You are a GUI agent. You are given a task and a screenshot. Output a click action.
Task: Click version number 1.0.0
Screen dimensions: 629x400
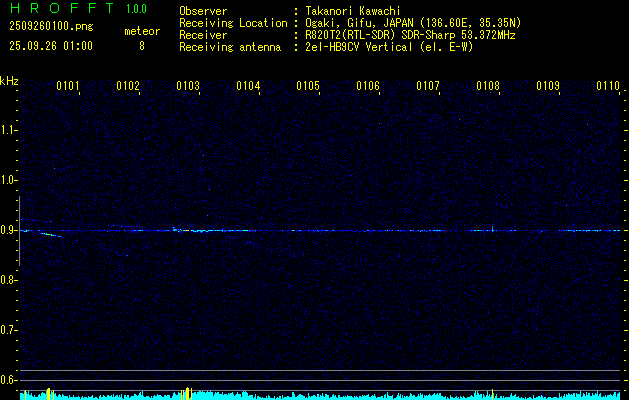click(136, 9)
